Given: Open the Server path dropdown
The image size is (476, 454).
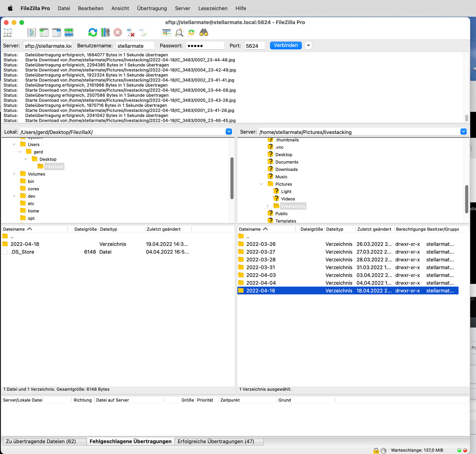Looking at the screenshot, I should click(x=463, y=132).
